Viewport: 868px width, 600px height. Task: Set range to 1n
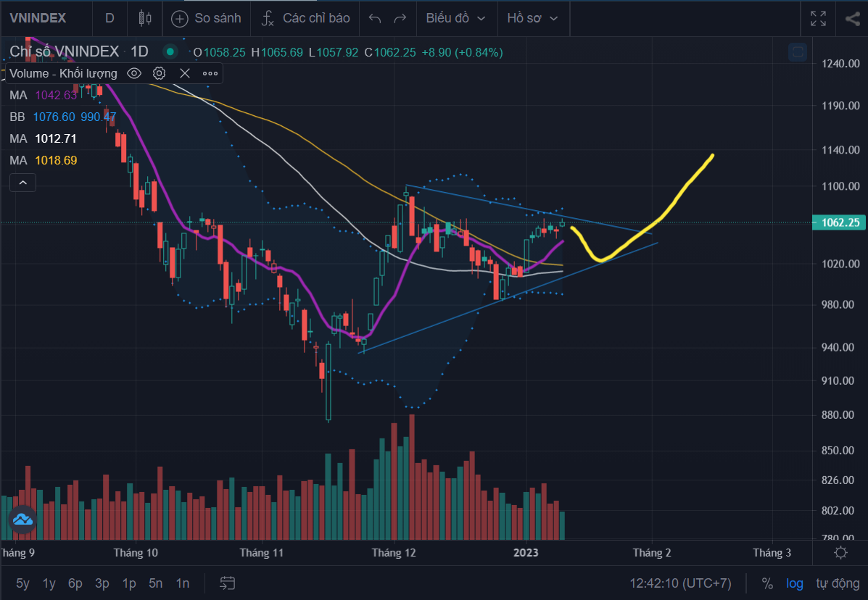click(183, 583)
